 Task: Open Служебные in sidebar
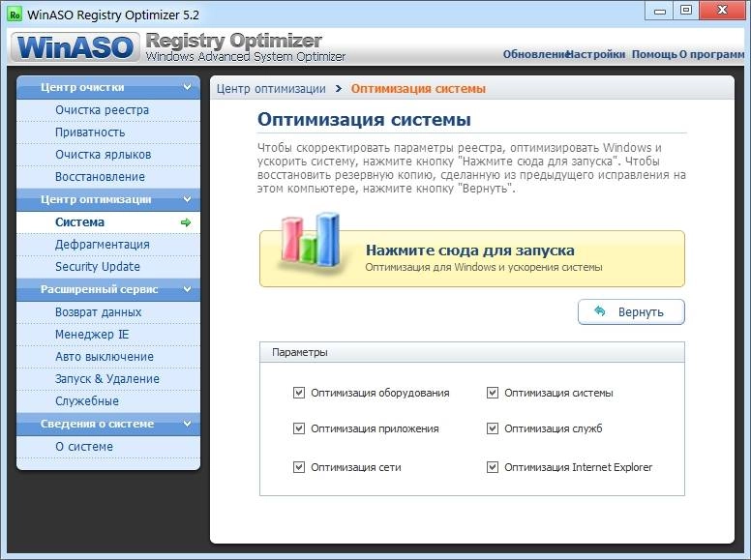coord(108,401)
